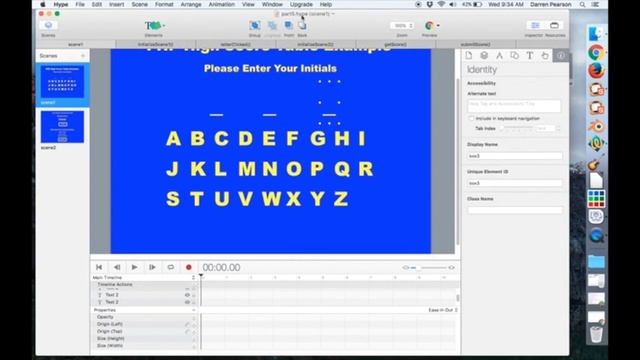Switch to the initializeScene2() tab
Screen dimensions: 640x360
pyautogui.click(x=316, y=44)
